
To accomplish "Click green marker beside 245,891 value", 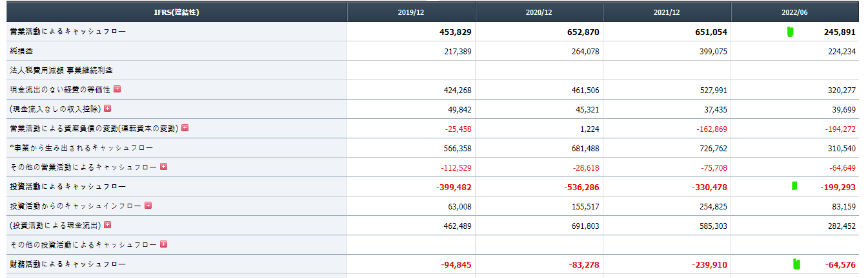I will coord(791,32).
